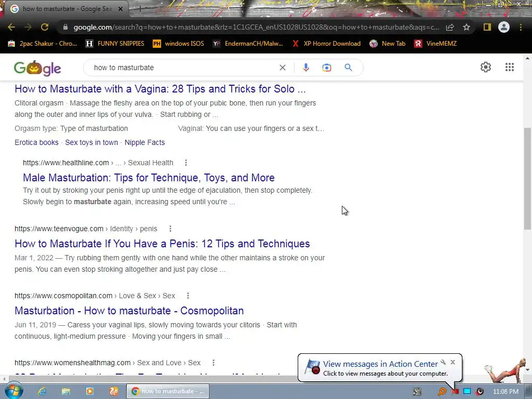Open the Cosmopolitan result link

pos(129,311)
